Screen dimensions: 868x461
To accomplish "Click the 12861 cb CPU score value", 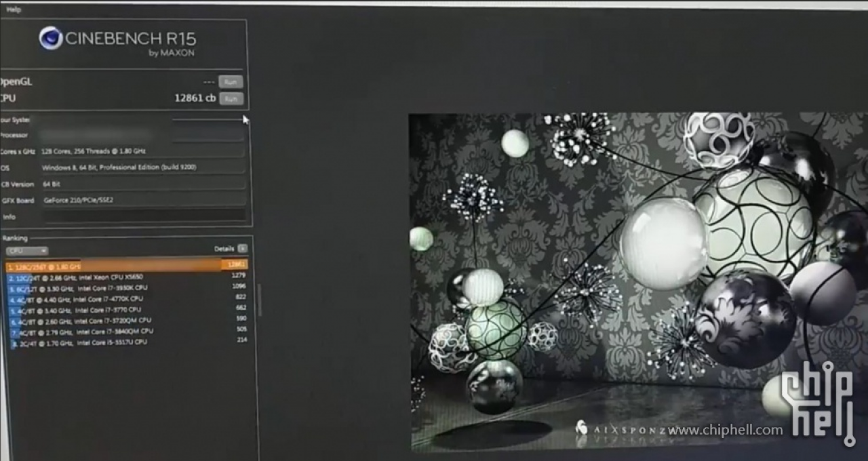I will (195, 98).
